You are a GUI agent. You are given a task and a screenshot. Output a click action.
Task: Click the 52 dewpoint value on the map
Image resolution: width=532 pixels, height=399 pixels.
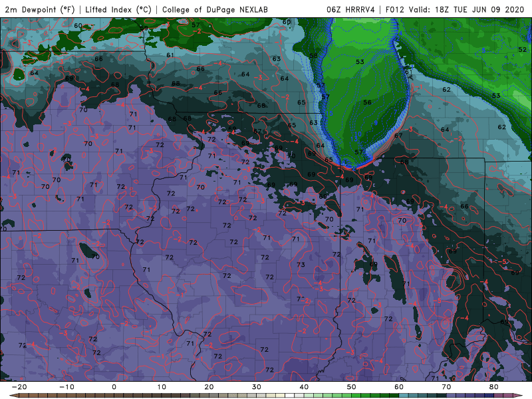pyautogui.click(x=523, y=49)
